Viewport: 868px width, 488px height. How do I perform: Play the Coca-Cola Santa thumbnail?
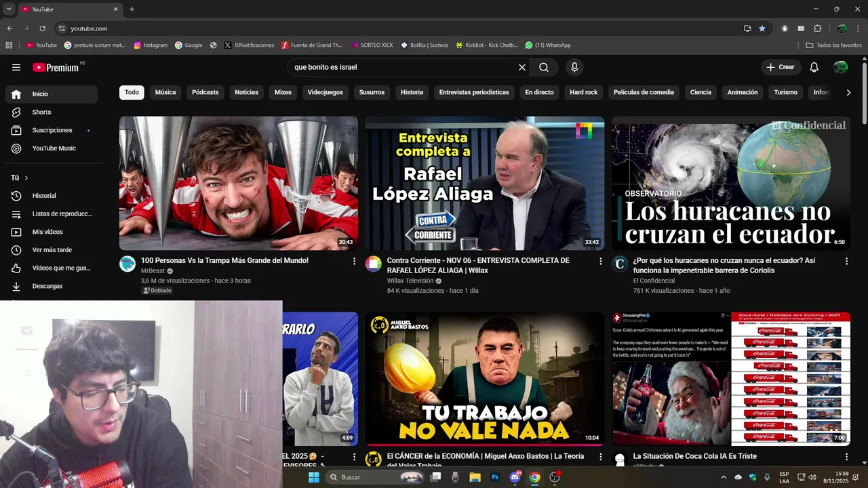(731, 378)
